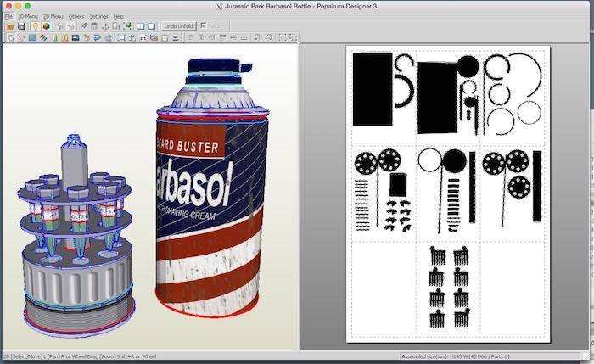Viewport: 594px width, 364px height.
Task: Click the rotate clockwise icon
Action: [x=269, y=37]
